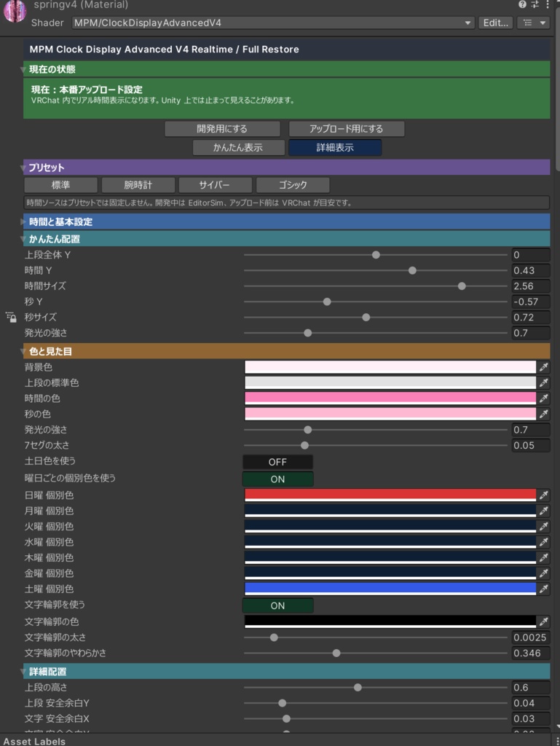
Task: Click the 文字輪郭の太さ slider handle
Action: tap(274, 637)
